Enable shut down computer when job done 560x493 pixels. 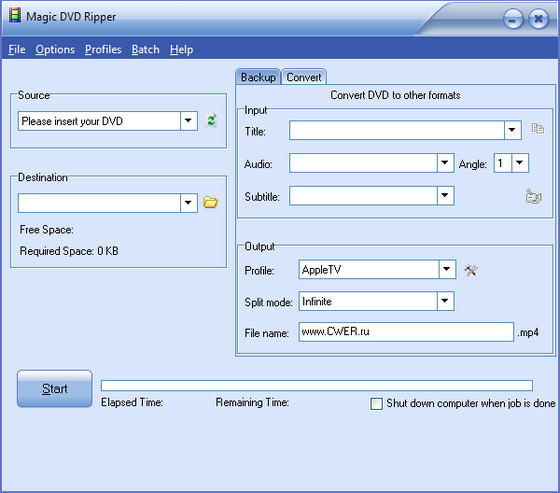[376, 404]
